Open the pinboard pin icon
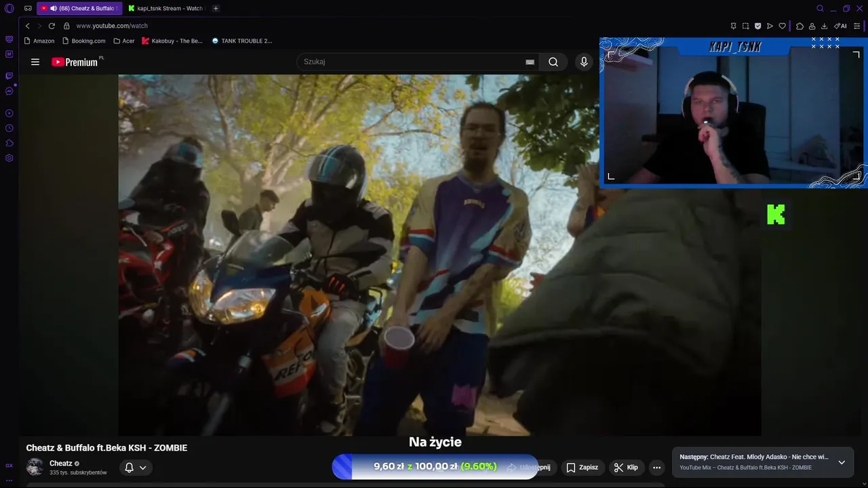 coord(733,26)
